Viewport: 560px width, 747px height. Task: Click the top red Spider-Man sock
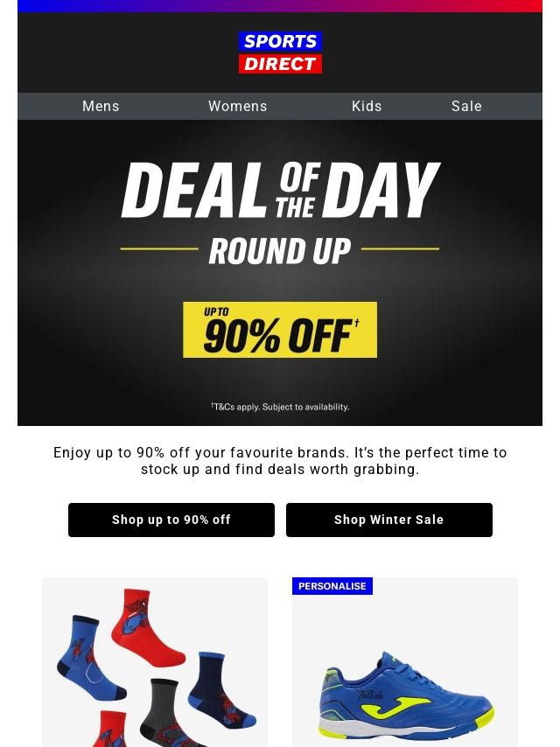pos(147,625)
